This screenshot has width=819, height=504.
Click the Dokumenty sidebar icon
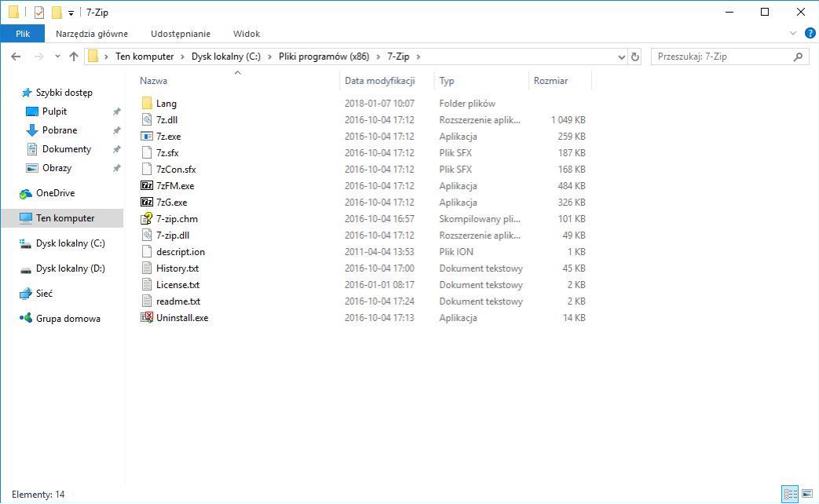tap(32, 149)
